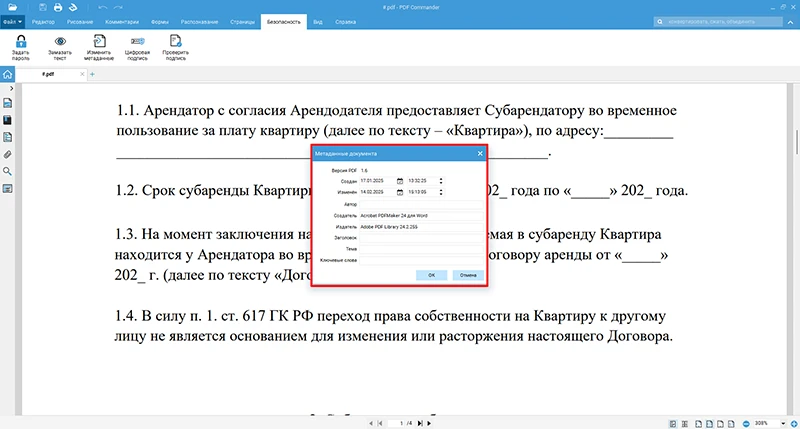Image resolution: width=800 pixels, height=429 pixels.
Task: Collapse the ribbon with the top-right chevron
Action: [x=790, y=22]
